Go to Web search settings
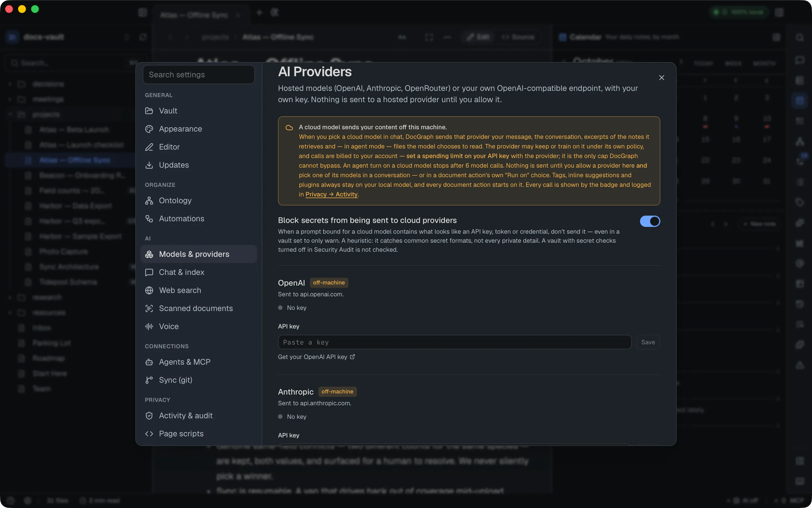The image size is (812, 508). pyautogui.click(x=199, y=290)
